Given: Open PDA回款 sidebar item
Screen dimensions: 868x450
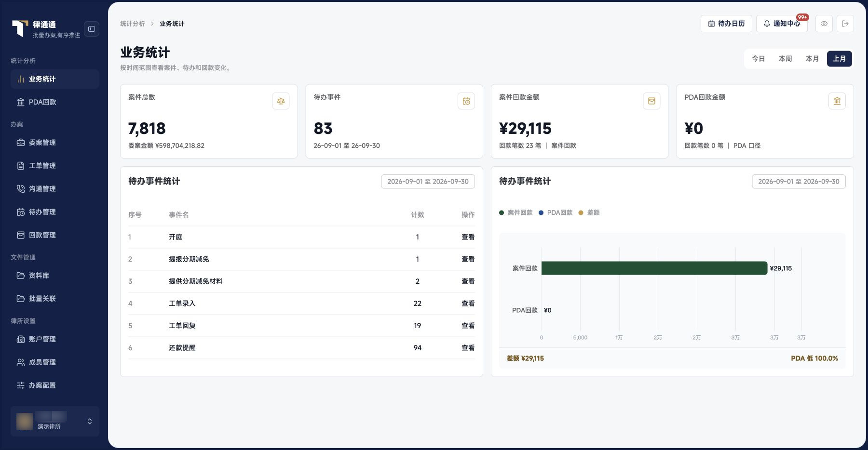Looking at the screenshot, I should [x=55, y=102].
